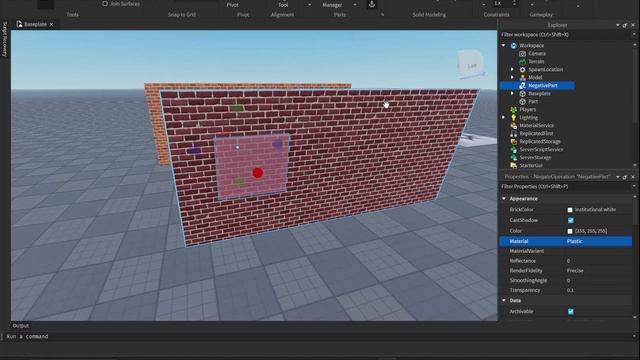Collapse the Workspace tree node

504,46
